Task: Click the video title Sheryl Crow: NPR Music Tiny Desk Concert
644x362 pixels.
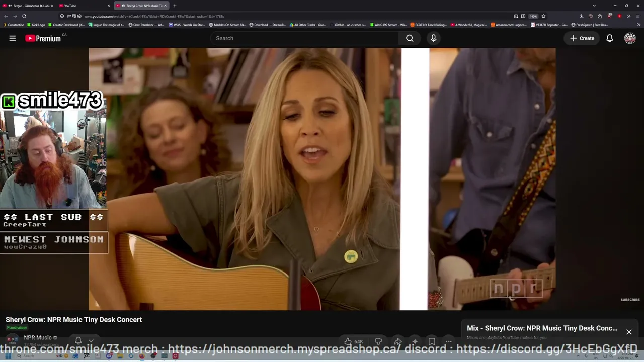Action: coord(73,320)
